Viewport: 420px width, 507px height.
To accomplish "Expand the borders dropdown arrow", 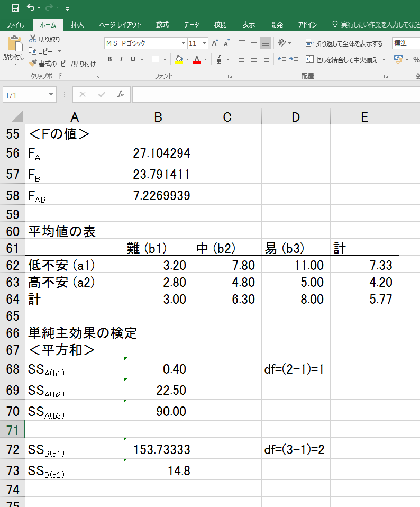I will pos(165,59).
